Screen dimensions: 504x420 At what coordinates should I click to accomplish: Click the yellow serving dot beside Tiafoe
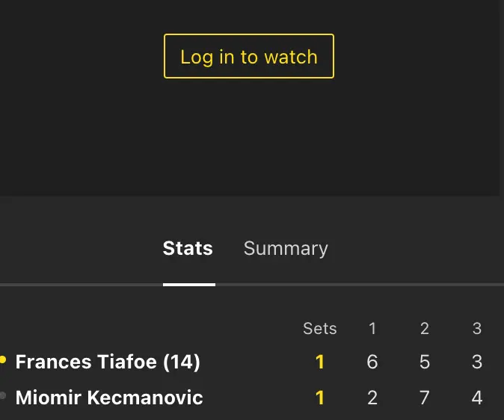(x=3, y=360)
